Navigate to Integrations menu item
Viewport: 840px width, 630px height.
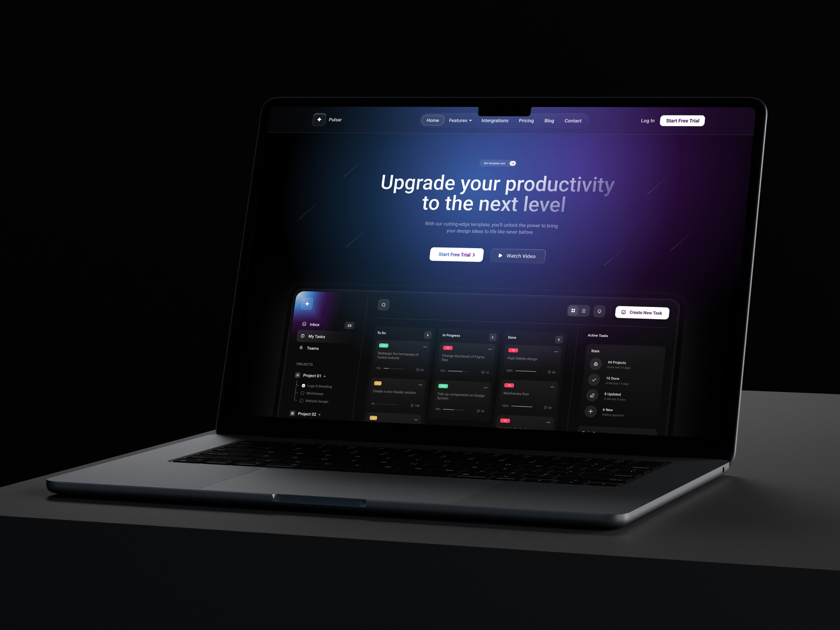(495, 120)
